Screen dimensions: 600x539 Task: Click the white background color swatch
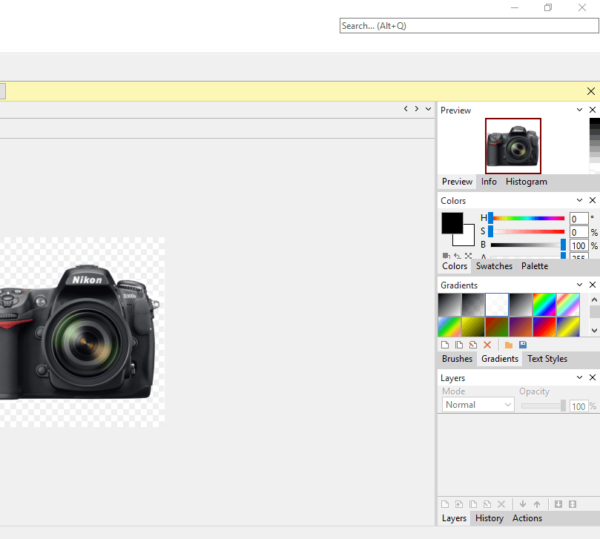coord(468,239)
